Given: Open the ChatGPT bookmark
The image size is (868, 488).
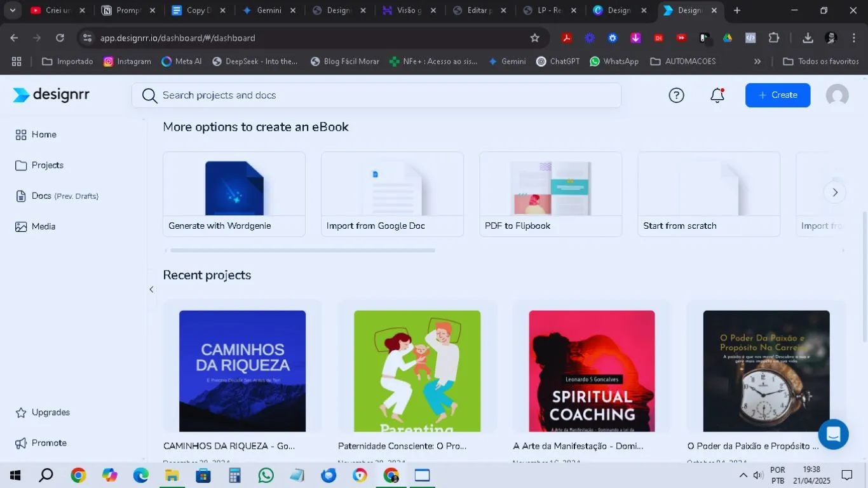Looking at the screenshot, I should 558,62.
